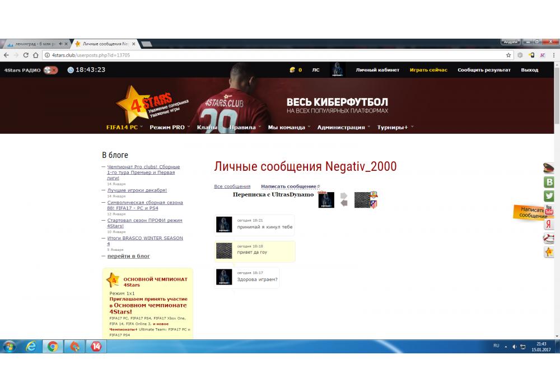Click the lifebuoy help side icon
The image size is (560, 392).
548,238
